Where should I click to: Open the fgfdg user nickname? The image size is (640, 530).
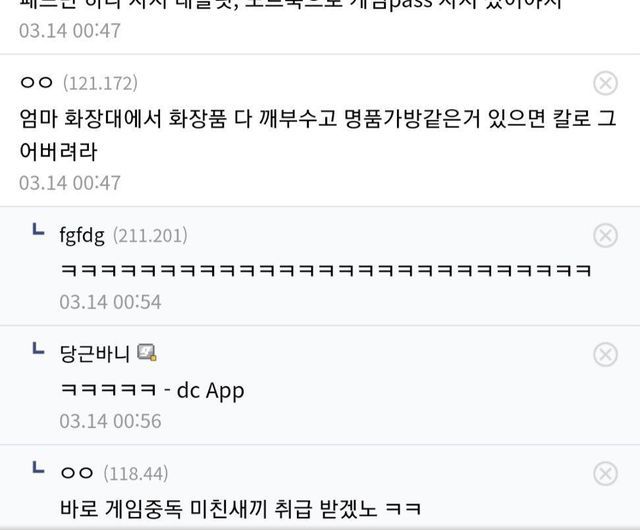(x=82, y=236)
